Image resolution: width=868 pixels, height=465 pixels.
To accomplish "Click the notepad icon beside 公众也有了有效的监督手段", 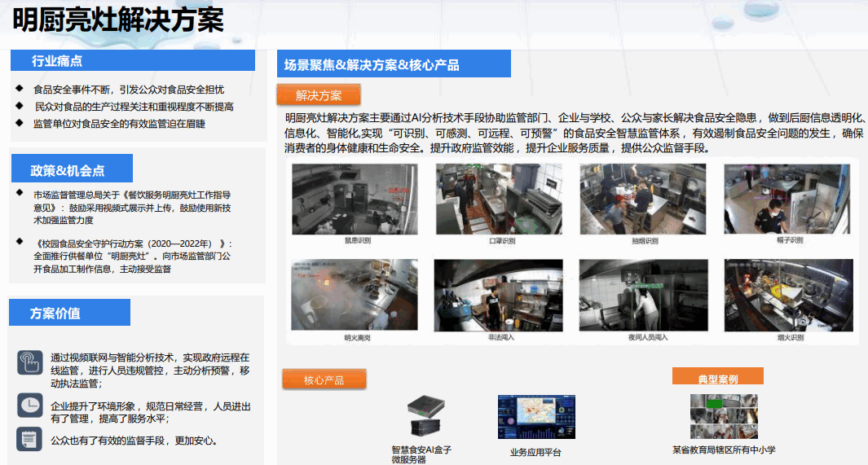I will coord(29,439).
